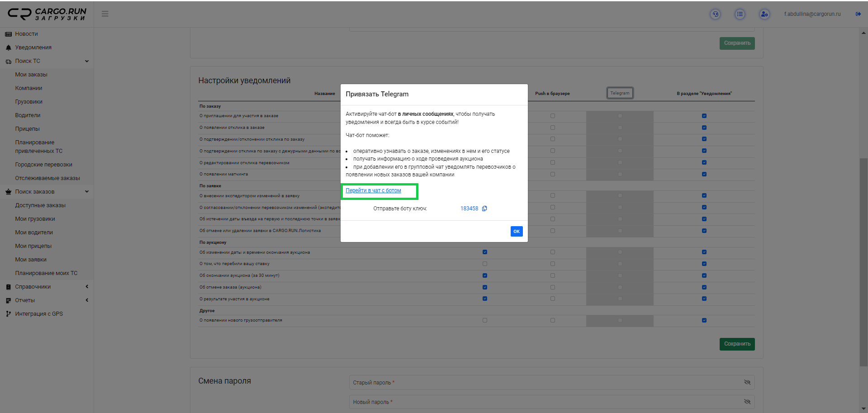Follow 'Перейти в чат с ботом' link
The height and width of the screenshot is (413, 868).
pos(373,190)
